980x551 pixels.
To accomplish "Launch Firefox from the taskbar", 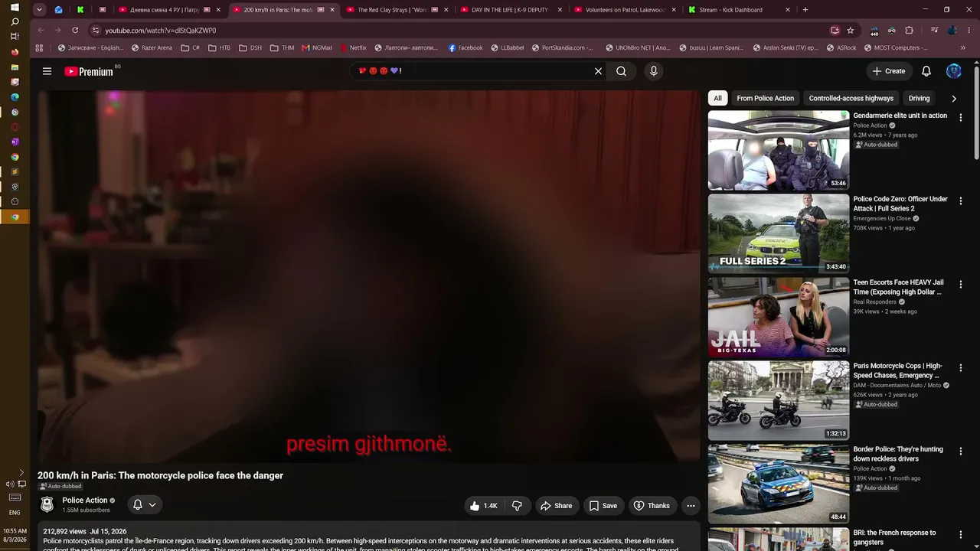I will click(15, 52).
